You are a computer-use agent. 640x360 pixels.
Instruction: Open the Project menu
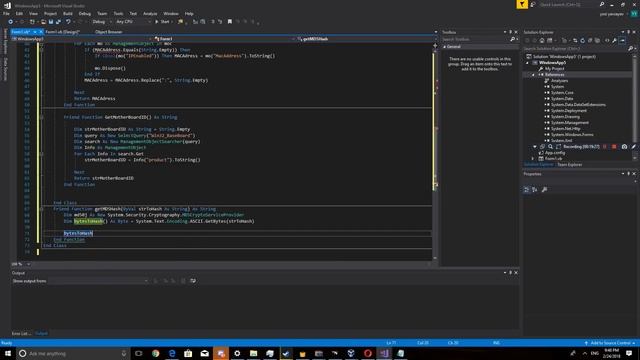pos(50,13)
